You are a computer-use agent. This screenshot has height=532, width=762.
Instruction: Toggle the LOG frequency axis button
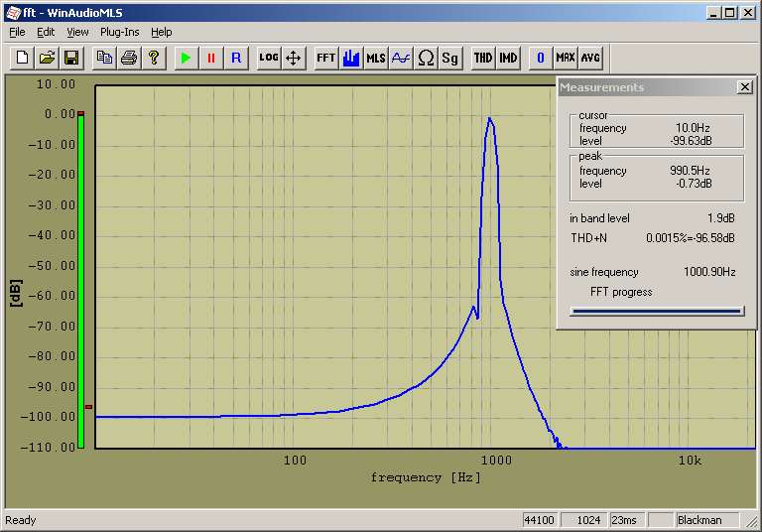pos(269,58)
